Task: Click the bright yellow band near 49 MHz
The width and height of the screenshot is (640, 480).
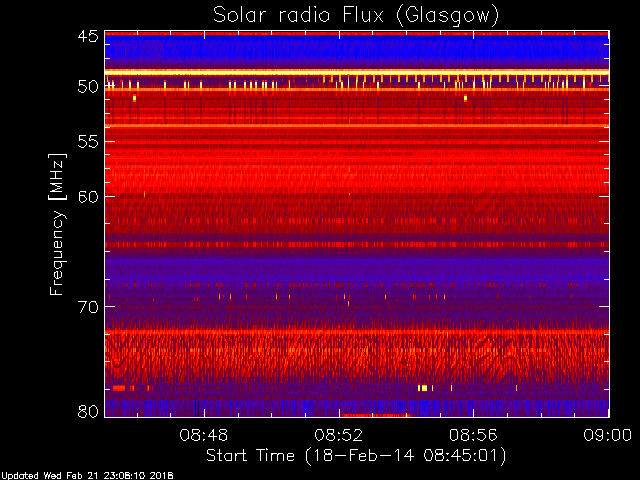Action: [357, 72]
